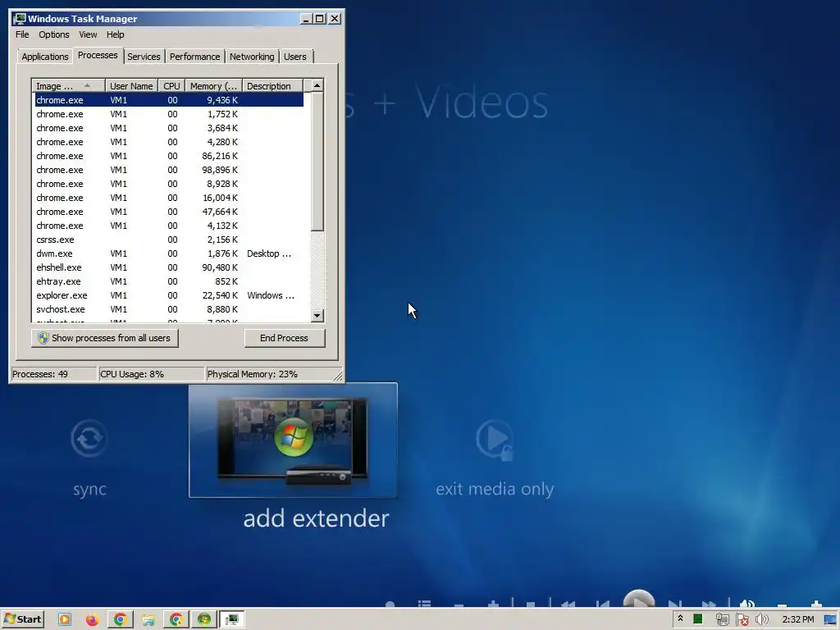Click the CPU Usage: 8% status entry
840x630 pixels.
coord(151,374)
